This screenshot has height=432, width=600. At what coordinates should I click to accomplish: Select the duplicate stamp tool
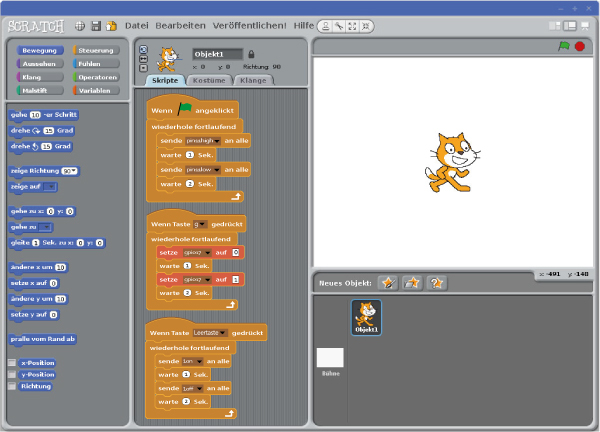(325, 26)
